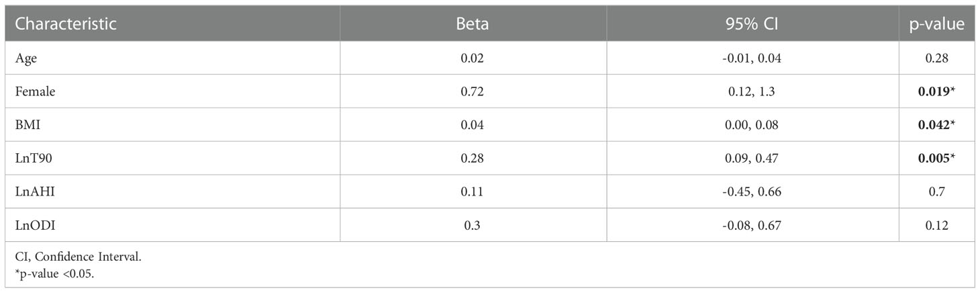
Task: Click the LnT90 row label
Action: pos(32,159)
